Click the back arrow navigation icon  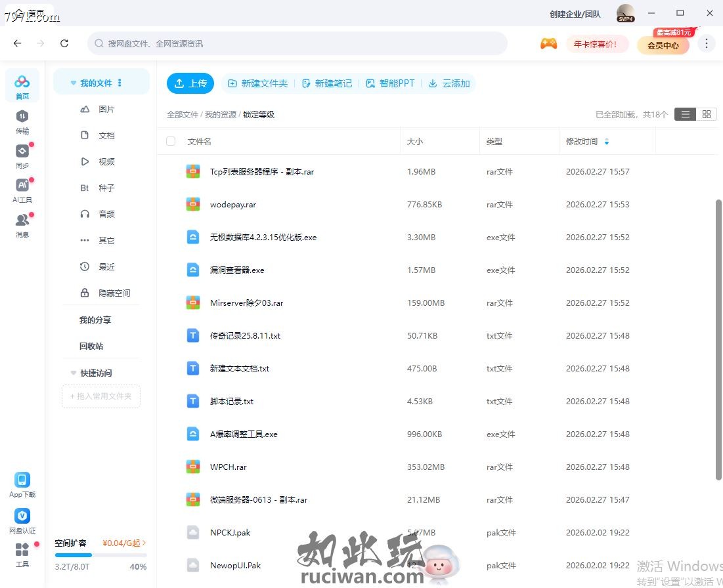[x=18, y=43]
